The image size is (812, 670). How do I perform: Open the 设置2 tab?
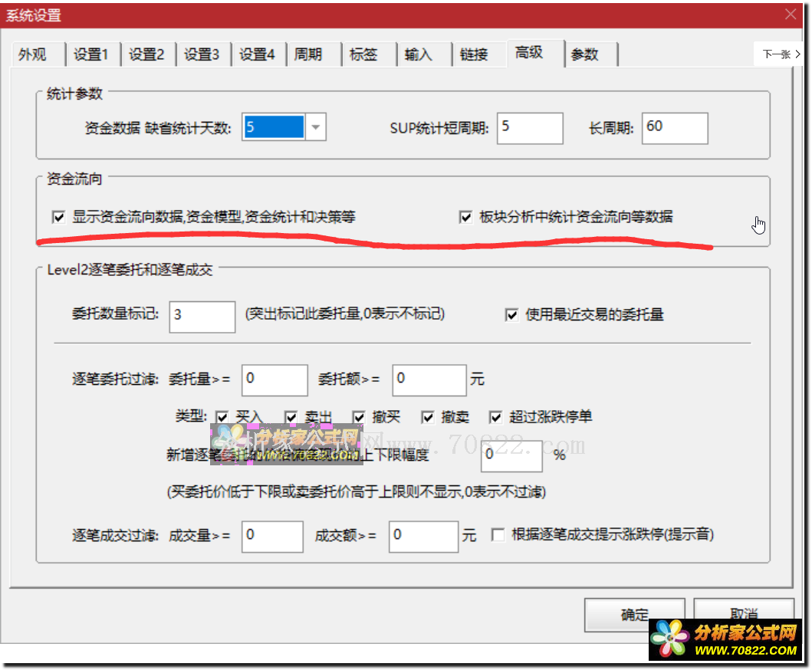(x=149, y=54)
